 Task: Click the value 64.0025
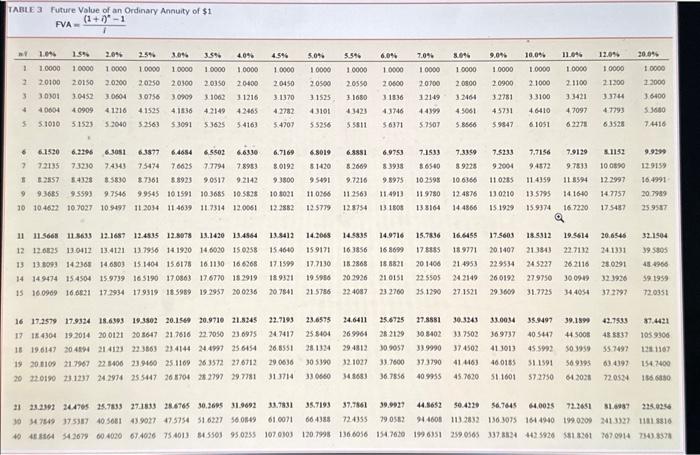pos(542,406)
